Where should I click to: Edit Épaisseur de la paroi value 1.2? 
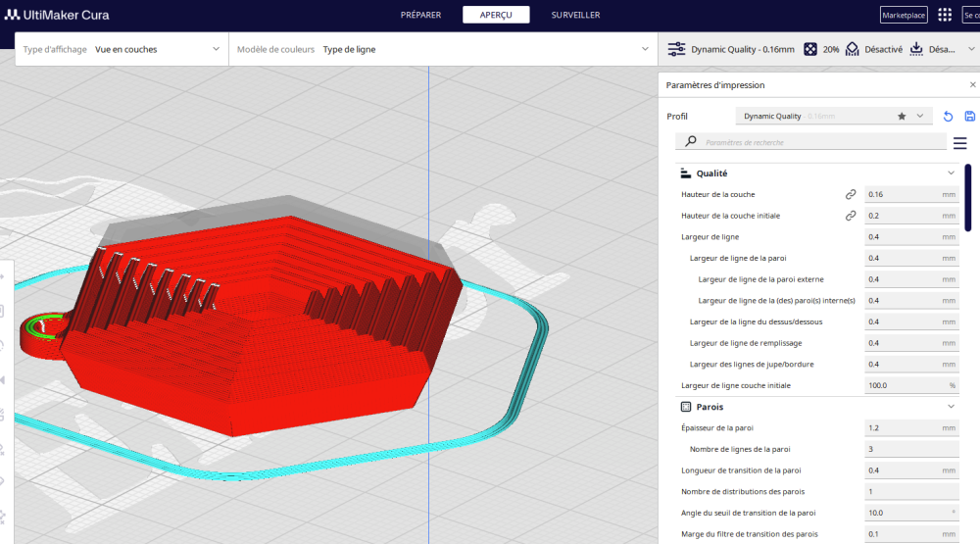(911, 428)
